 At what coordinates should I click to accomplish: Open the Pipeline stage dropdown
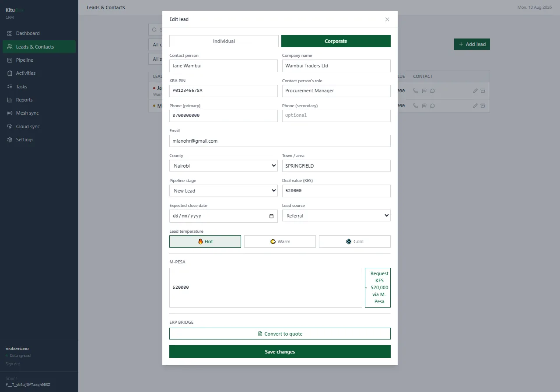pos(224,191)
